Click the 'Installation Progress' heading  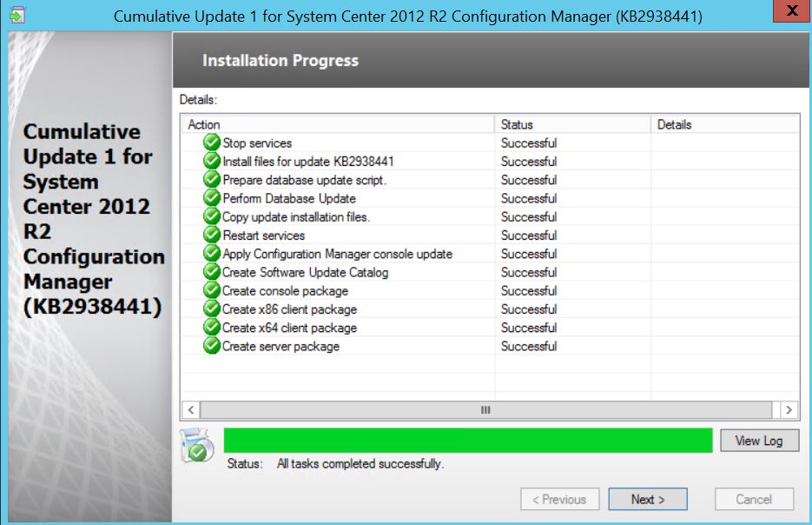(x=281, y=60)
